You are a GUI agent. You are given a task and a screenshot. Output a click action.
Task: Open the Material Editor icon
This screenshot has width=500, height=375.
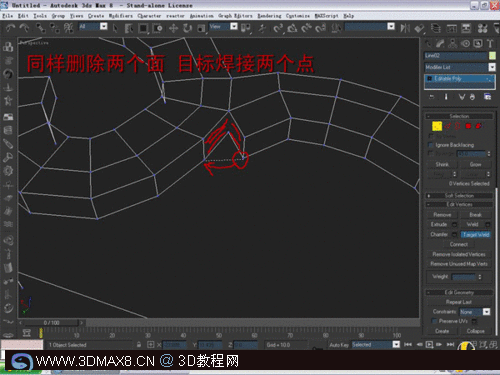point(482,28)
